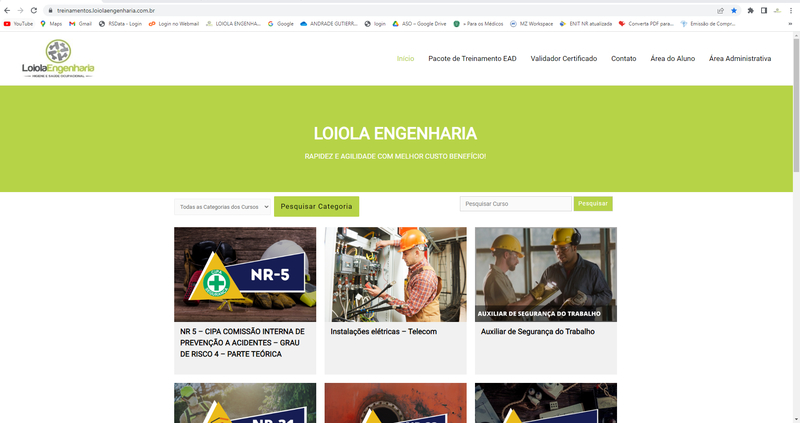800x423 pixels.
Task: Click the browser back arrow
Action: 7,10
